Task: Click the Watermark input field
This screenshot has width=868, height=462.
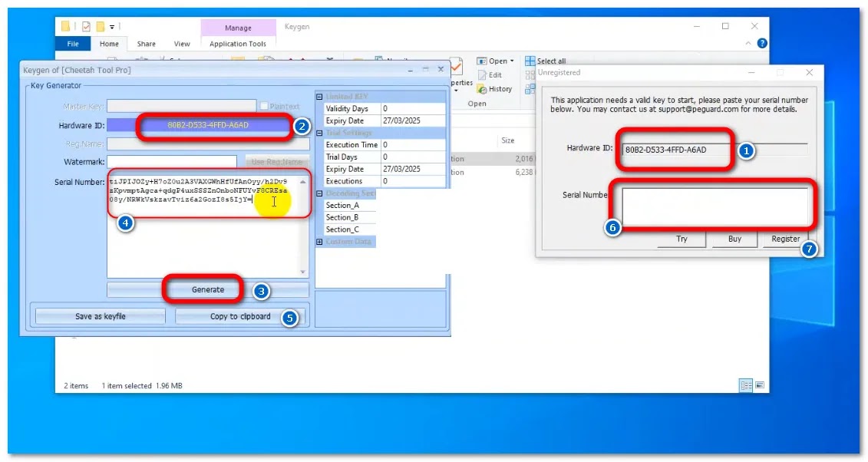Action: coord(172,162)
